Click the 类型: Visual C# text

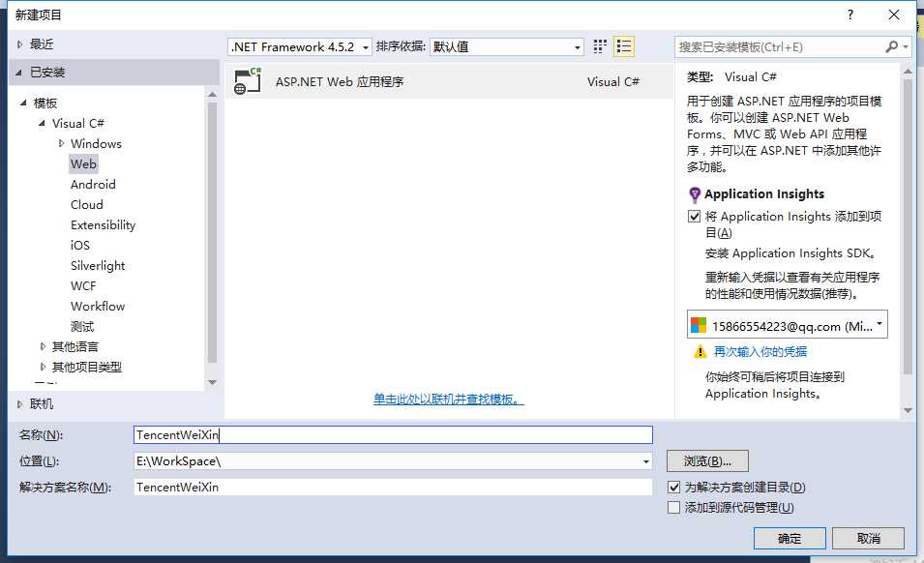pos(731,77)
